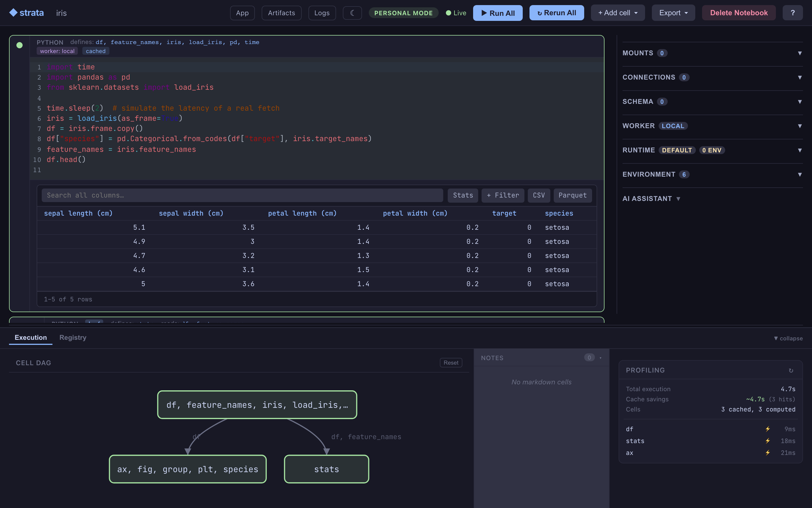Open the Artifacts view
Screen dimensions: 812x508
coord(281,13)
